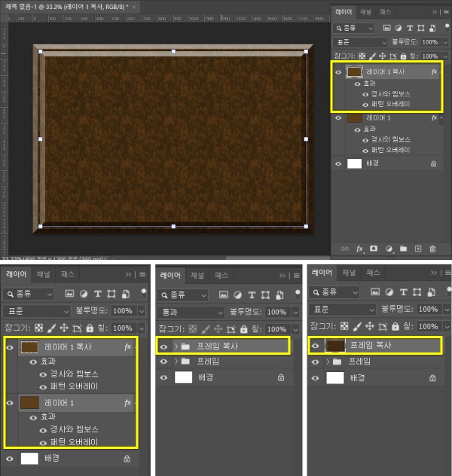
Task: Switch to the 패스 tab in the lower-middle panel
Action: coord(221,276)
